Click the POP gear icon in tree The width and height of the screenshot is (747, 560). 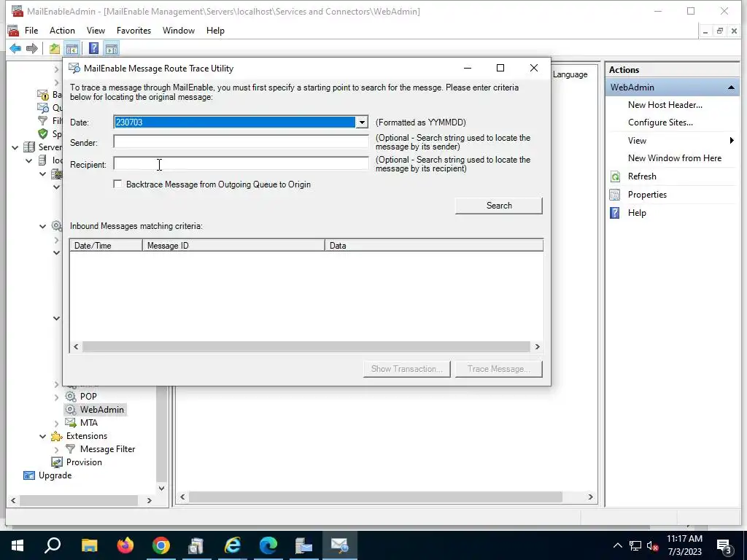pos(71,396)
